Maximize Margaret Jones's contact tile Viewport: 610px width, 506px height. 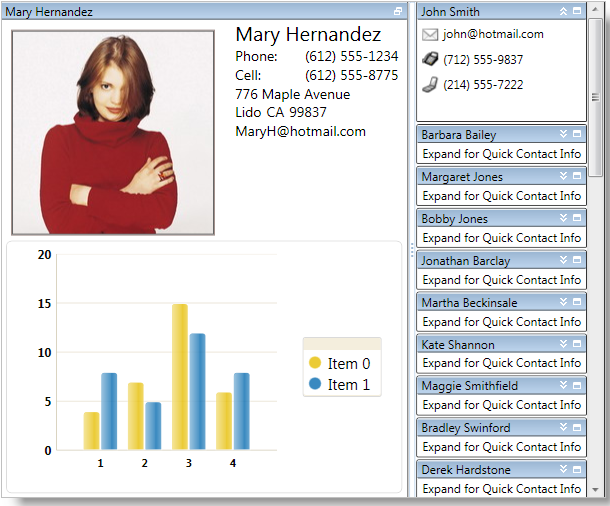coord(577,176)
